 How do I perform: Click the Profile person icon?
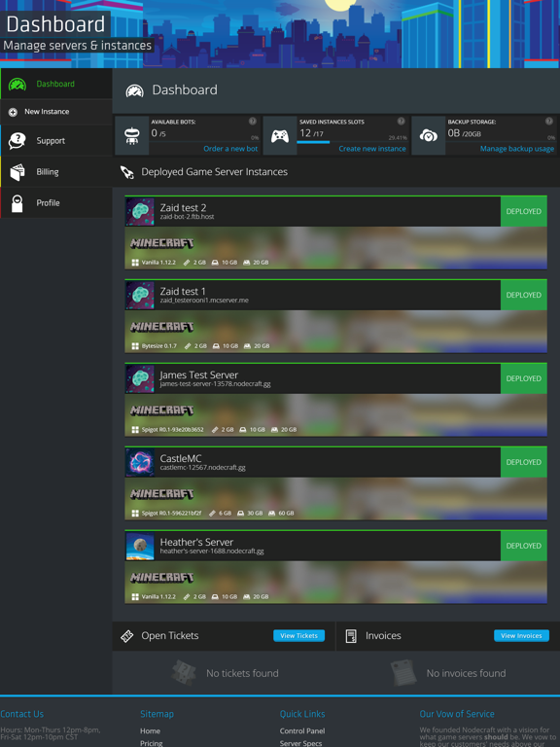(x=17, y=203)
